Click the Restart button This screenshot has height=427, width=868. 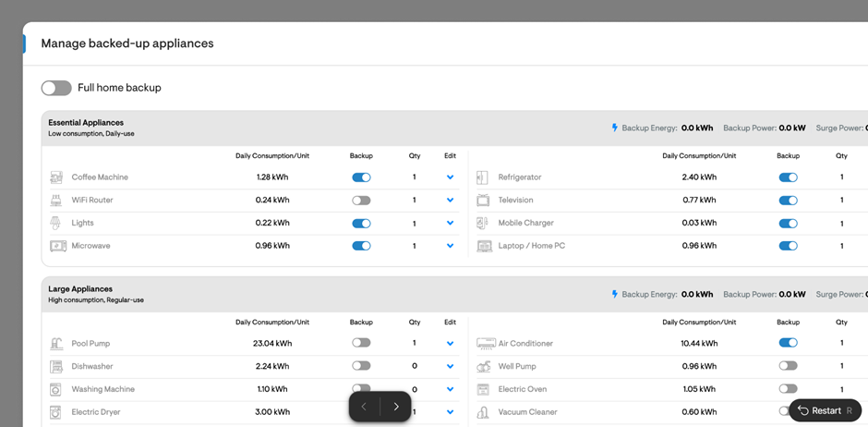[825, 410]
